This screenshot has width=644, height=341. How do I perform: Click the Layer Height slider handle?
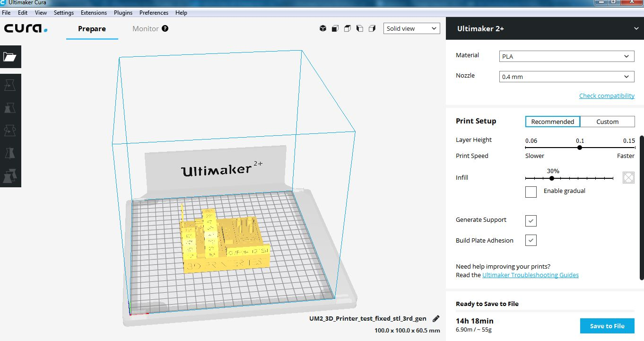point(580,148)
